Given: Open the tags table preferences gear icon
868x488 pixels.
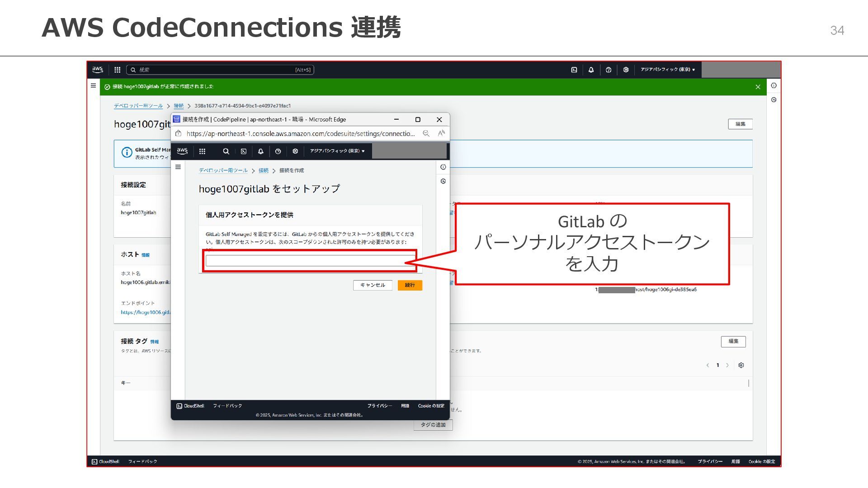Looking at the screenshot, I should (x=741, y=365).
